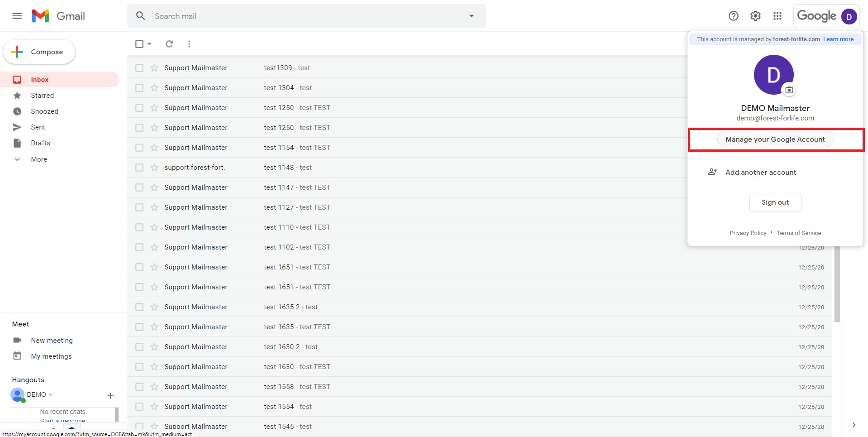Star the test 1110 message

[154, 227]
